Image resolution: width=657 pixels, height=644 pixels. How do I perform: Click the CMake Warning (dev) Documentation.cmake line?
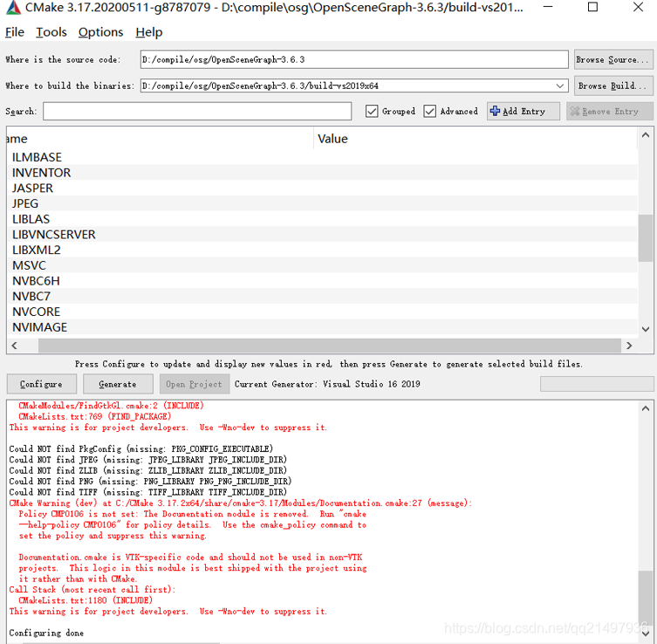(241, 504)
